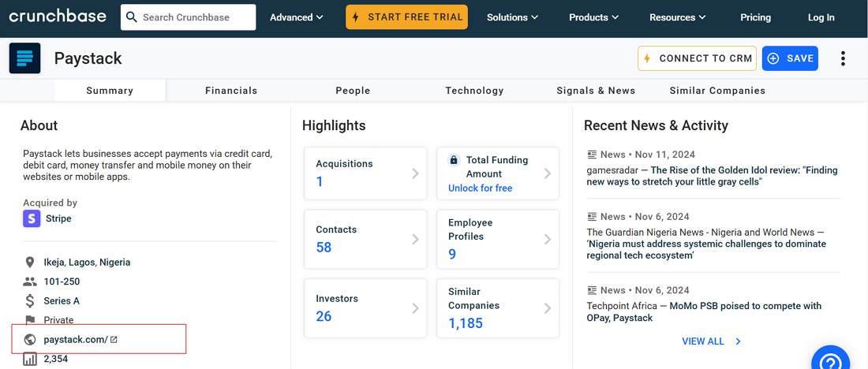The height and width of the screenshot is (369, 868).
Task: Click the Employee Profiles count 9
Action: tap(452, 254)
